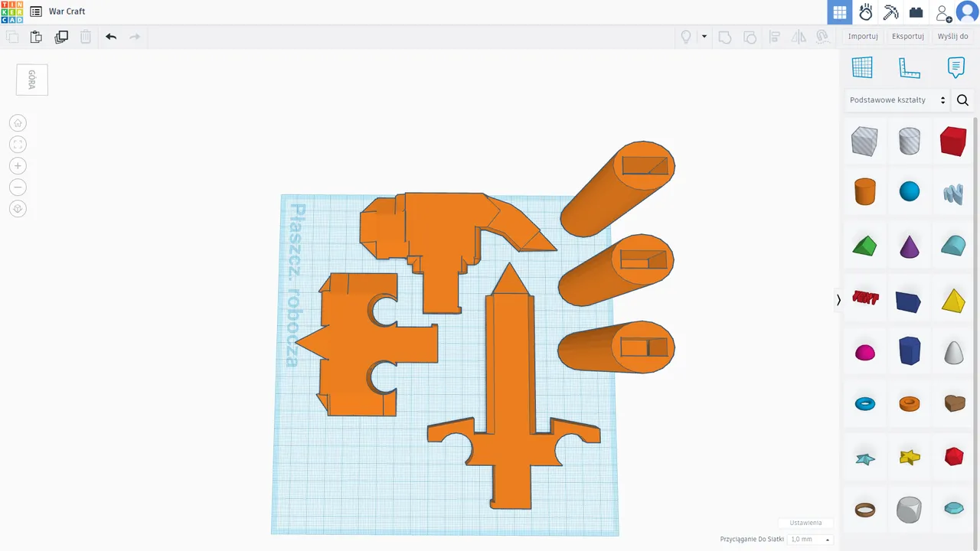Search shapes with the magnifier icon

tap(962, 100)
